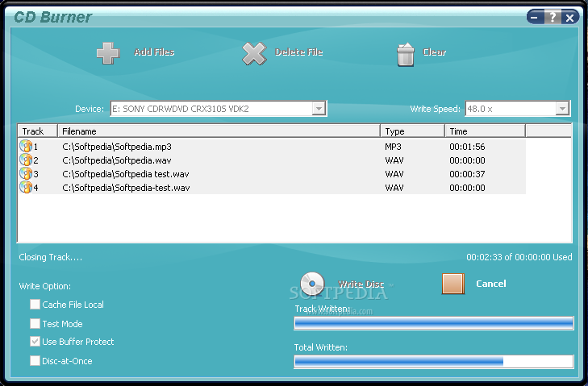Click the Add Files text button
Image resolution: width=588 pixels, height=386 pixels.
pyautogui.click(x=154, y=52)
